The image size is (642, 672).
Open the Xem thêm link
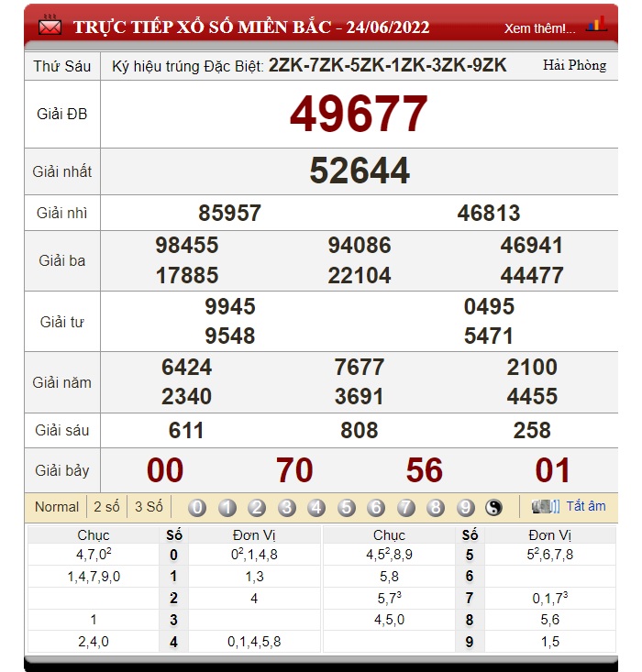[x=539, y=28]
